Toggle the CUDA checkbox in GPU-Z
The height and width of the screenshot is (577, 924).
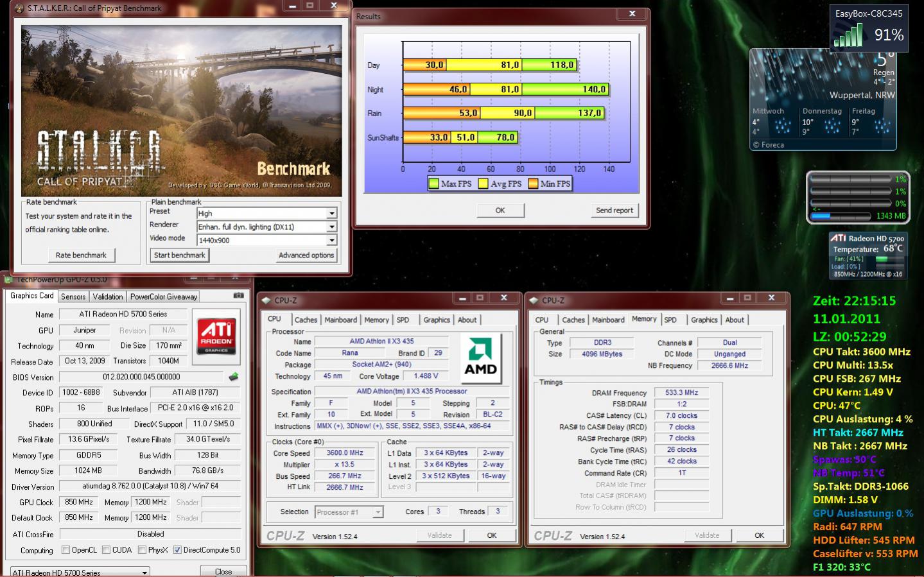coord(106,550)
